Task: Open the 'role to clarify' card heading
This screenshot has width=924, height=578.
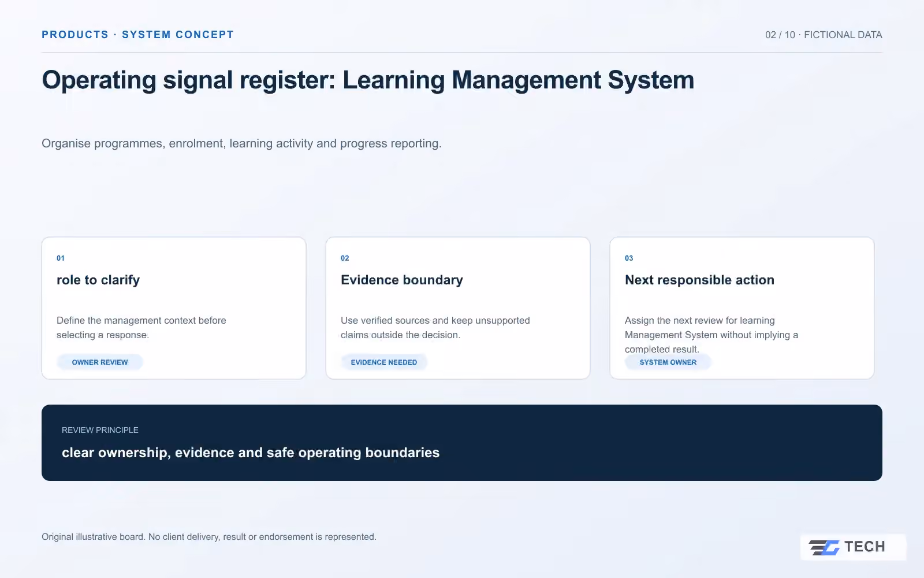Action: point(98,280)
